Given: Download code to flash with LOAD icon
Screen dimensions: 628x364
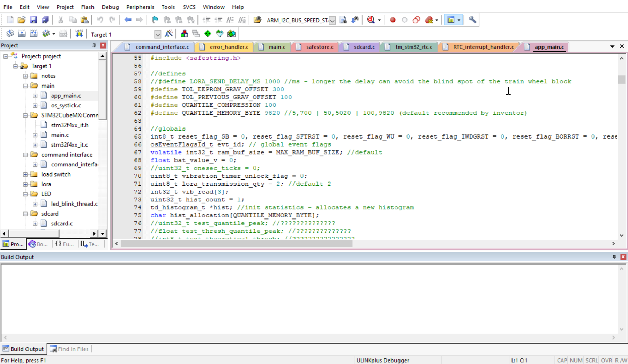Looking at the screenshot, I should [x=79, y=34].
